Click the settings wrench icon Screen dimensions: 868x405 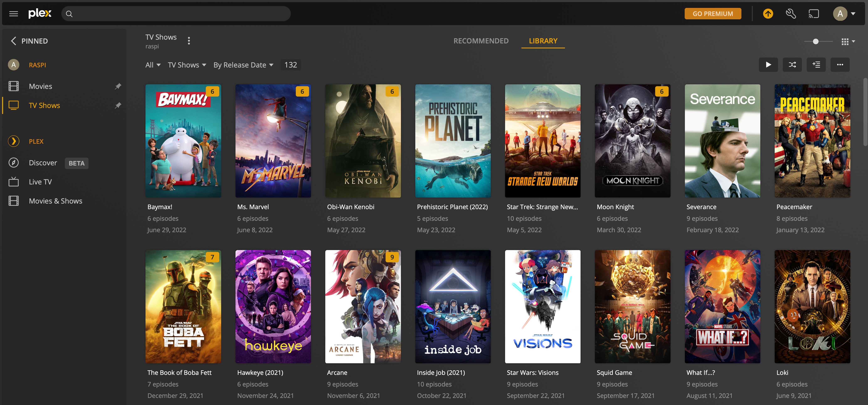click(790, 14)
